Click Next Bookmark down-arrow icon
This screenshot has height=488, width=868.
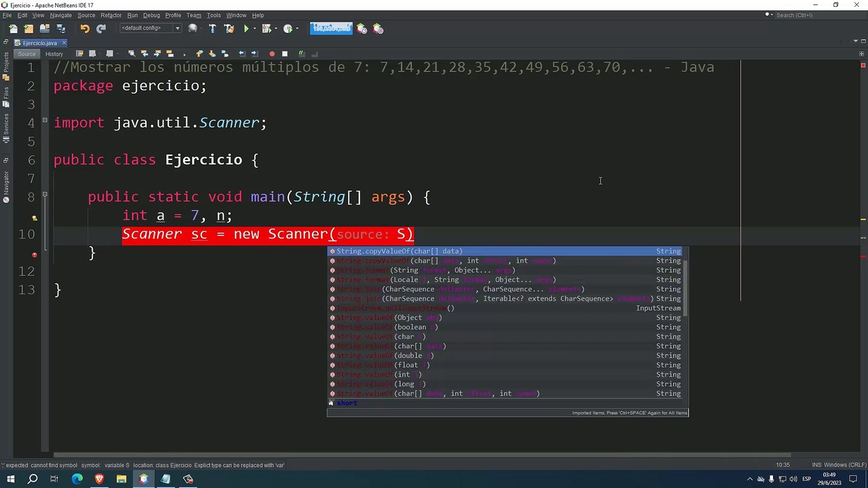[212, 54]
